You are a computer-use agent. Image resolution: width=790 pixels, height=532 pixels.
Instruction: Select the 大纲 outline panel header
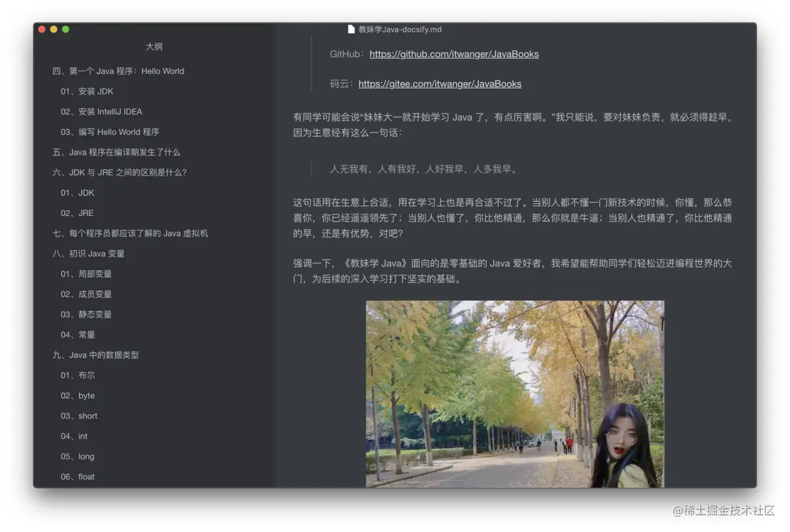pyautogui.click(x=154, y=47)
